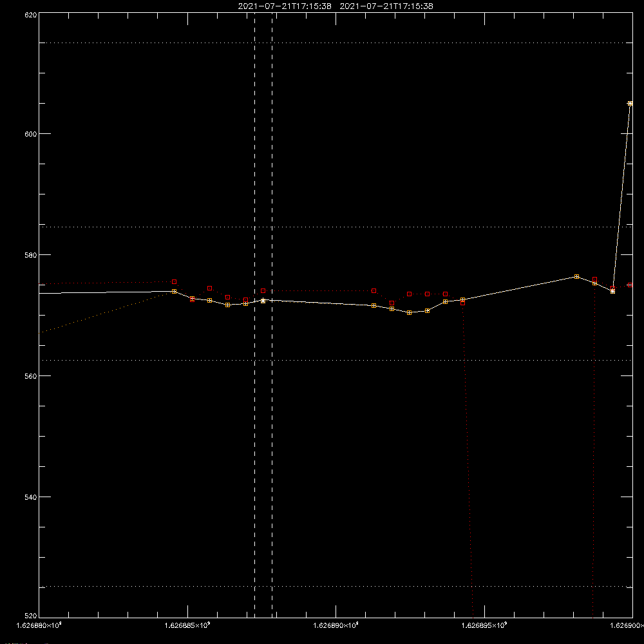Click white star marker between dashed vertical lines
The height and width of the screenshot is (644, 644).
pos(263,301)
